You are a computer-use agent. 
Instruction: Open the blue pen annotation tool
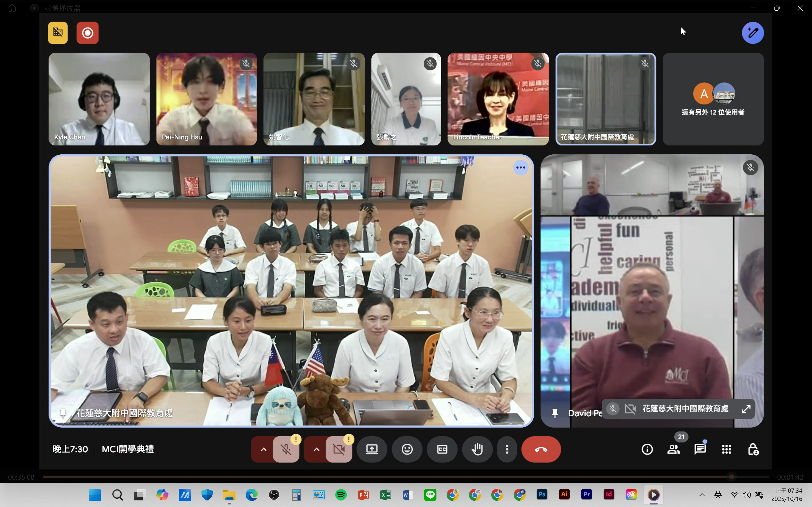click(753, 33)
